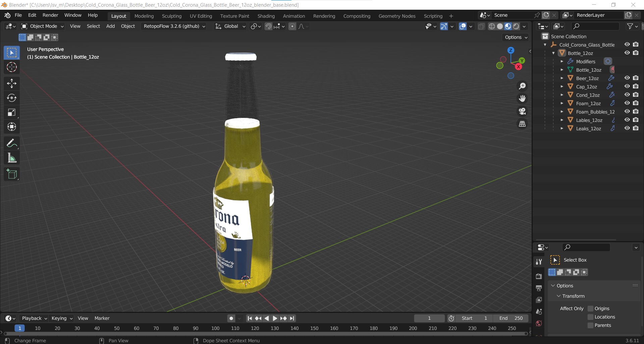
Task: Enable Affect Only Parents checkbox
Action: click(591, 325)
